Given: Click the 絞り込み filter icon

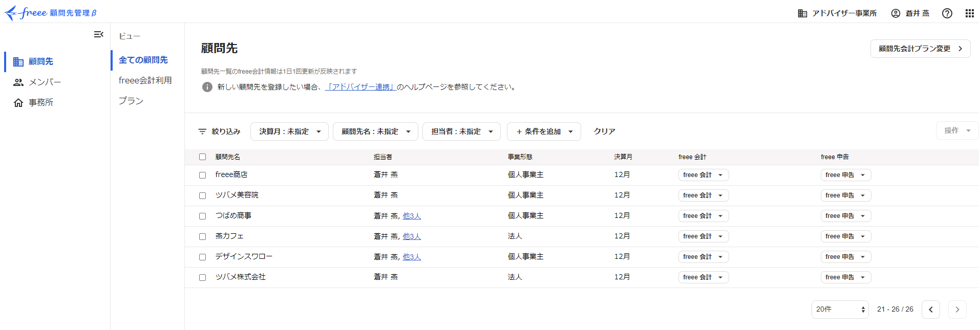Looking at the screenshot, I should coord(202,131).
